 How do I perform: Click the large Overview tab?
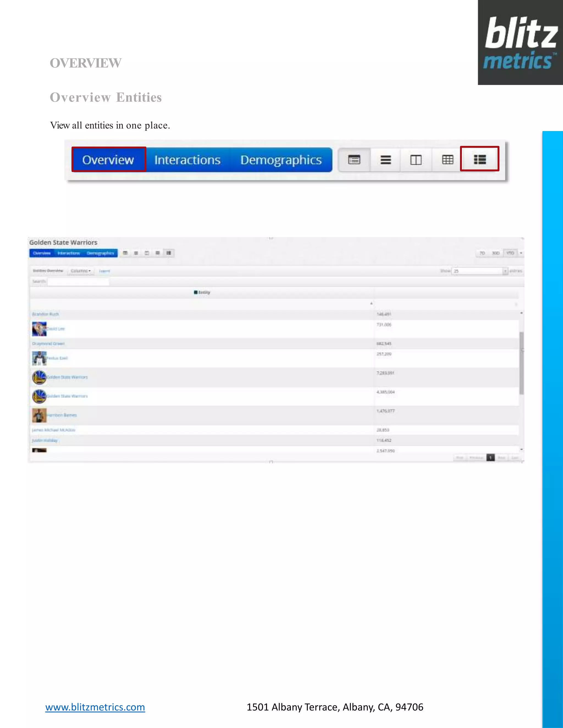[108, 160]
